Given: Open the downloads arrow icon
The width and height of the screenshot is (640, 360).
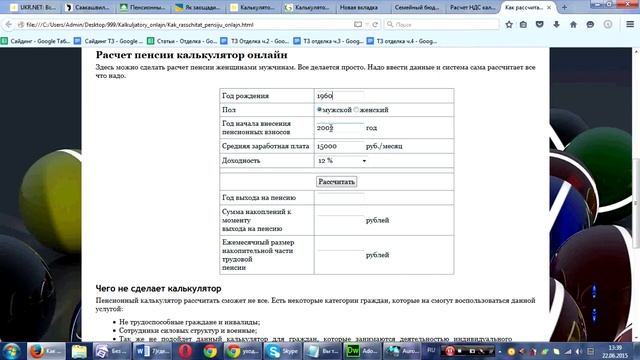Looking at the screenshot, I should [556, 24].
